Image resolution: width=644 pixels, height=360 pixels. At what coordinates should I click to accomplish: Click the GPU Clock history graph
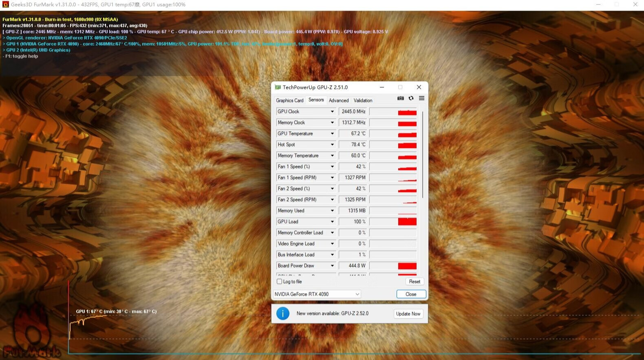coord(393,111)
